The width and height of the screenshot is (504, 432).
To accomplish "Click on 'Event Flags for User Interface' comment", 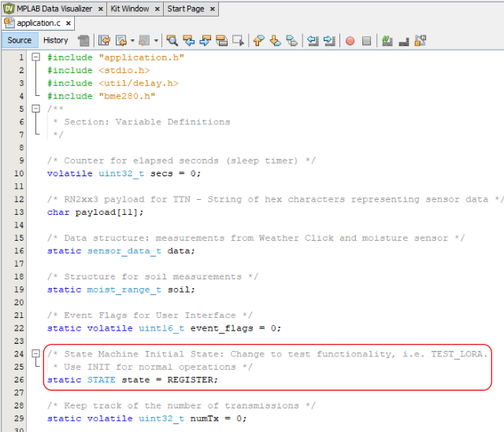I will point(150,316).
